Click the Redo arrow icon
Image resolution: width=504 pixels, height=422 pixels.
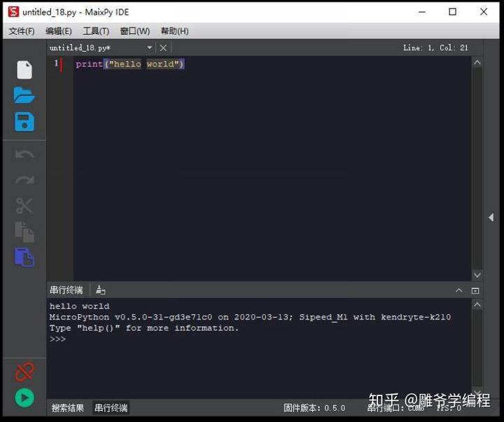(x=24, y=180)
